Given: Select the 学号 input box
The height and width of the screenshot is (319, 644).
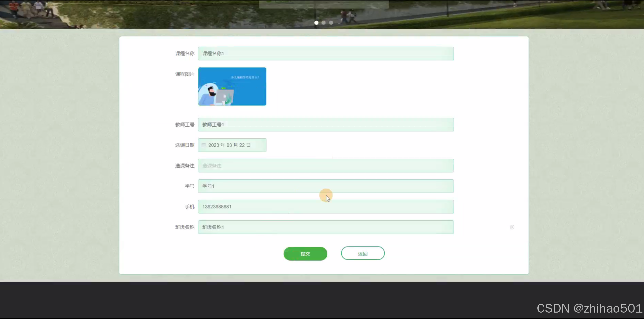Looking at the screenshot, I should click(x=326, y=186).
